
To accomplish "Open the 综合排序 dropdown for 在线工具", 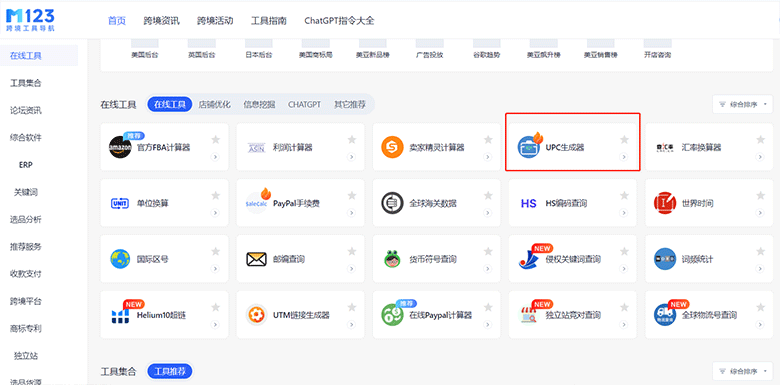I will tap(743, 104).
